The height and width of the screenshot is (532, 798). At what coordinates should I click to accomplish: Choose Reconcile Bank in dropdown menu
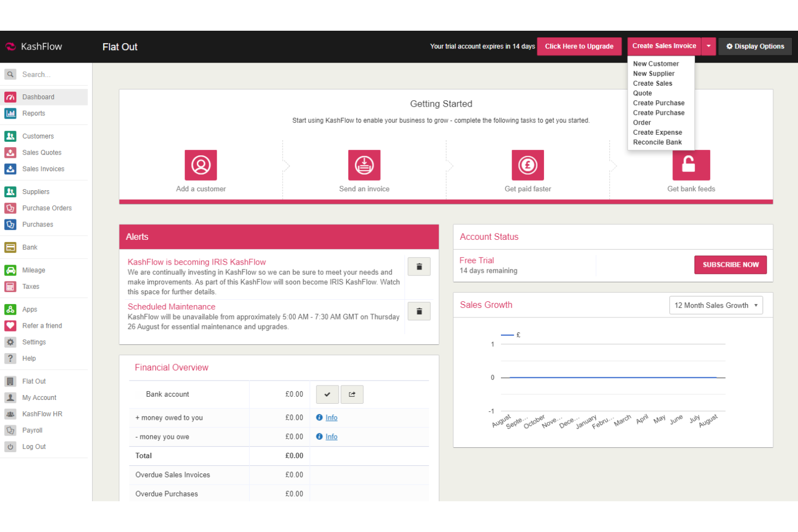[x=657, y=142]
